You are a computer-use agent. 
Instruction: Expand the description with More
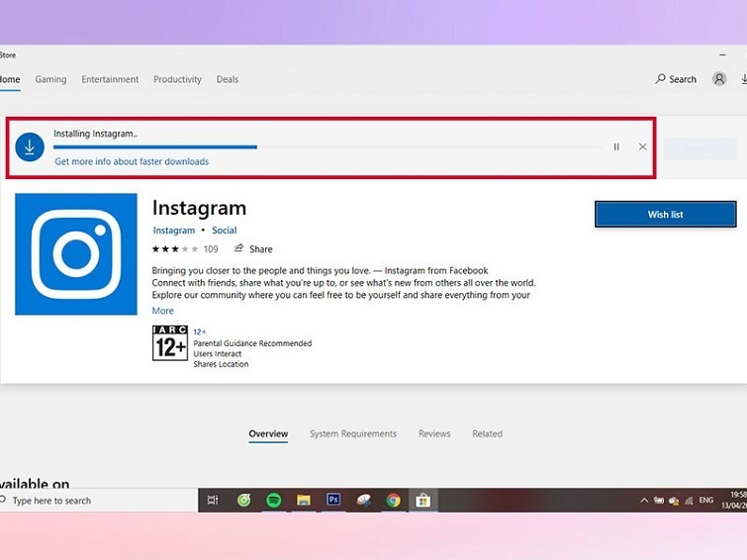point(162,311)
